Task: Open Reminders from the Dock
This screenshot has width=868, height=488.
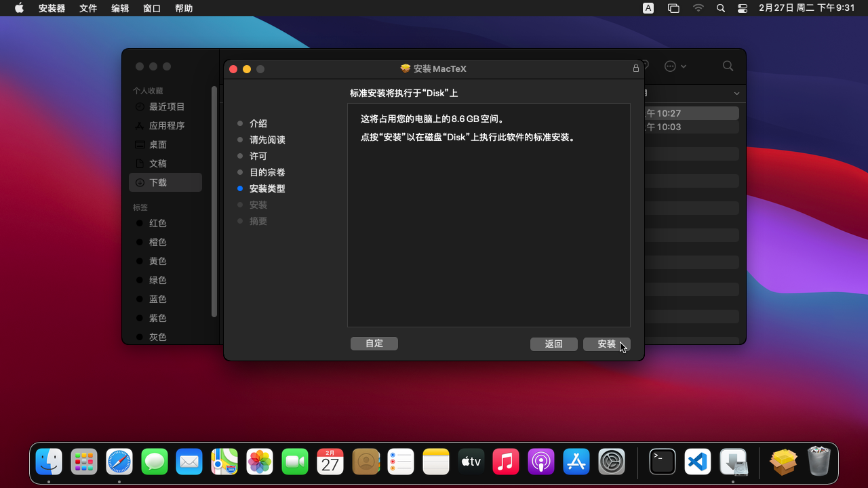Action: [x=401, y=462]
